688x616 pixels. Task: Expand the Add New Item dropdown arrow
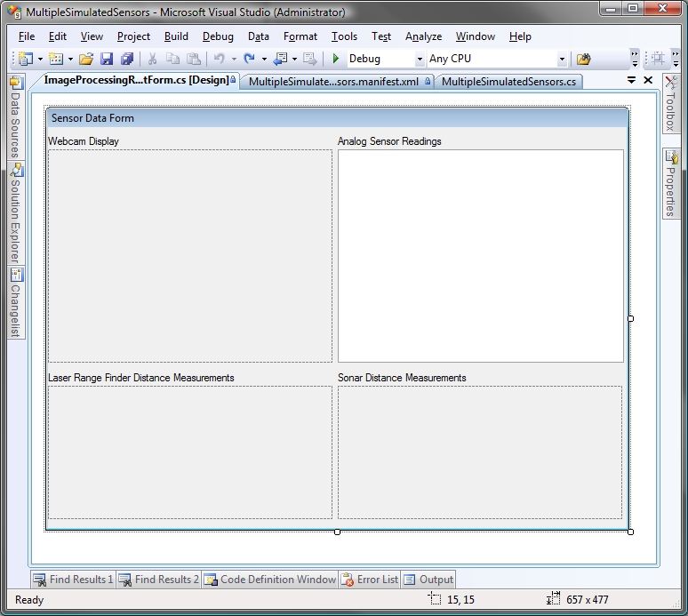70,59
